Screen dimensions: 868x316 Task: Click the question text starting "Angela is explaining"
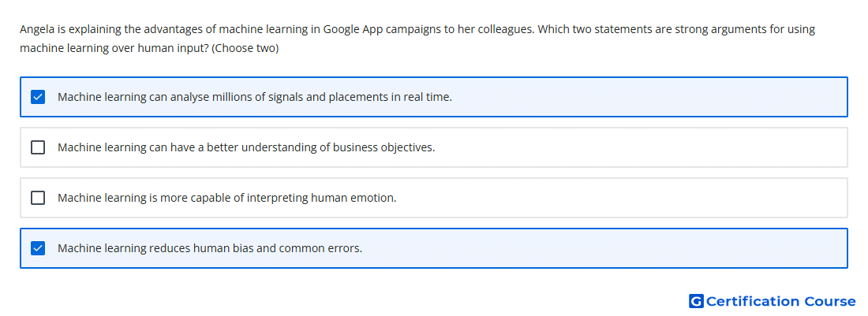(417, 39)
